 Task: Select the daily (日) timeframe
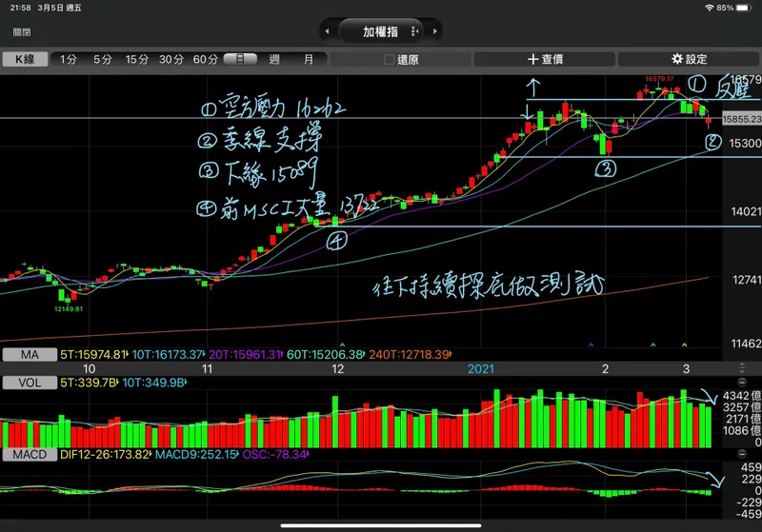point(240,59)
